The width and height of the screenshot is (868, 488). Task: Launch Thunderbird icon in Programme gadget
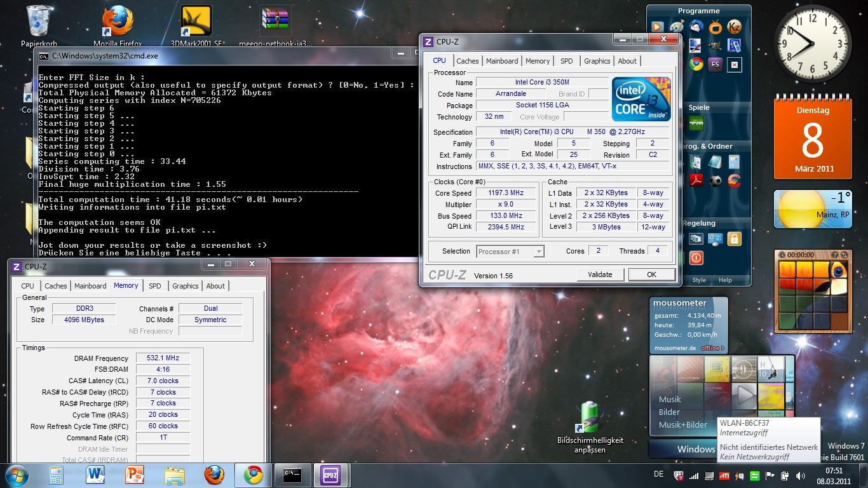(x=696, y=27)
